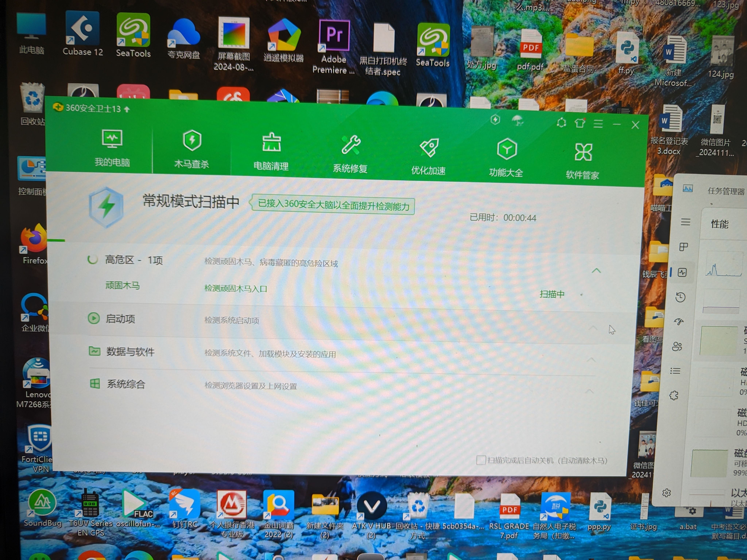Viewport: 747px width, 560px height.
Task: Click the skin (shirt) icon in title bar
Action: 580,123
